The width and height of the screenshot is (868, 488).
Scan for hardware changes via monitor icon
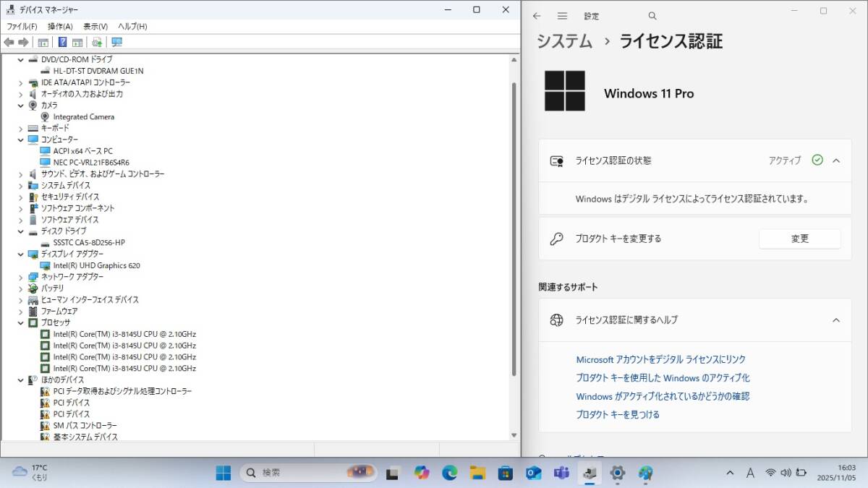coord(116,42)
